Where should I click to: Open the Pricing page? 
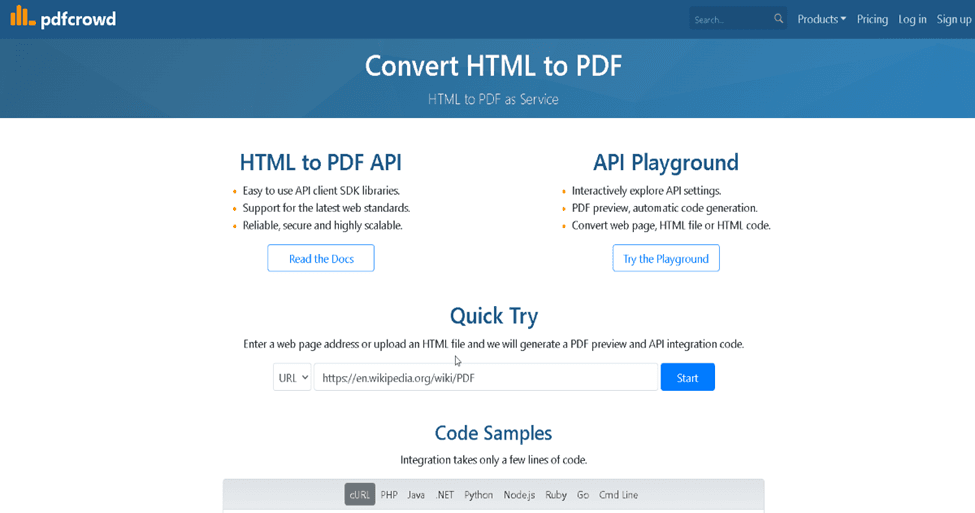point(872,19)
